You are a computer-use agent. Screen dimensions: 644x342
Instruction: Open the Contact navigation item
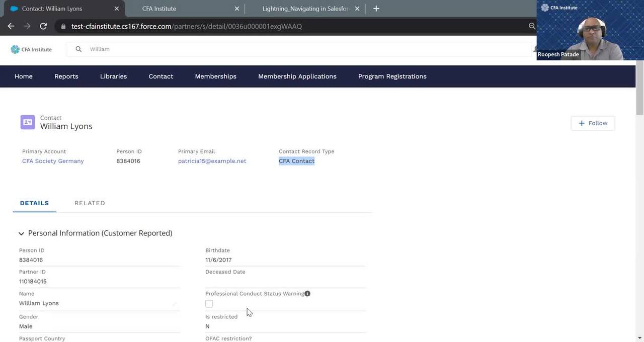point(161,76)
